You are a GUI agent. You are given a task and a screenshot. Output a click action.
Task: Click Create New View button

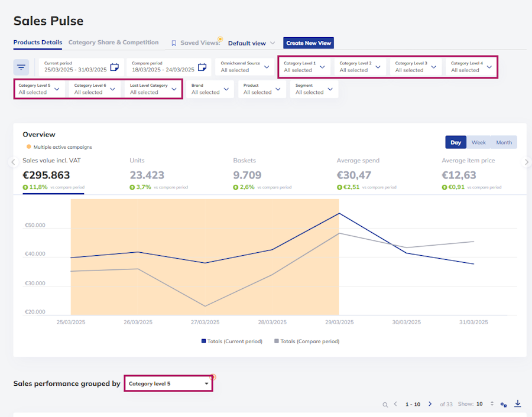[x=309, y=43]
